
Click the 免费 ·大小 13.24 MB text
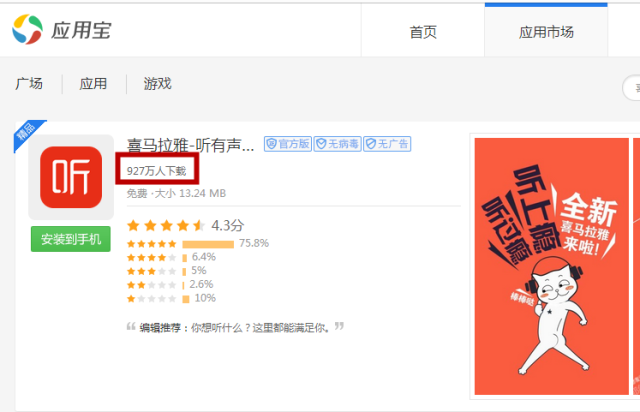click(176, 193)
